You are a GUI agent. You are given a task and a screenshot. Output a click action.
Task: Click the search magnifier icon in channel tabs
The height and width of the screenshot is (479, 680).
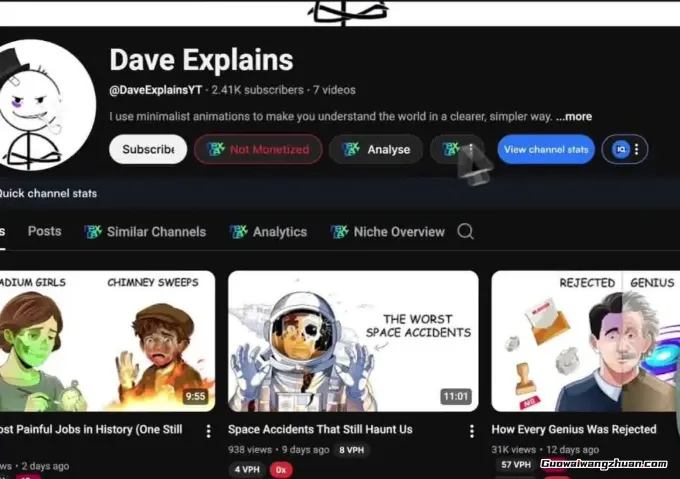point(465,231)
